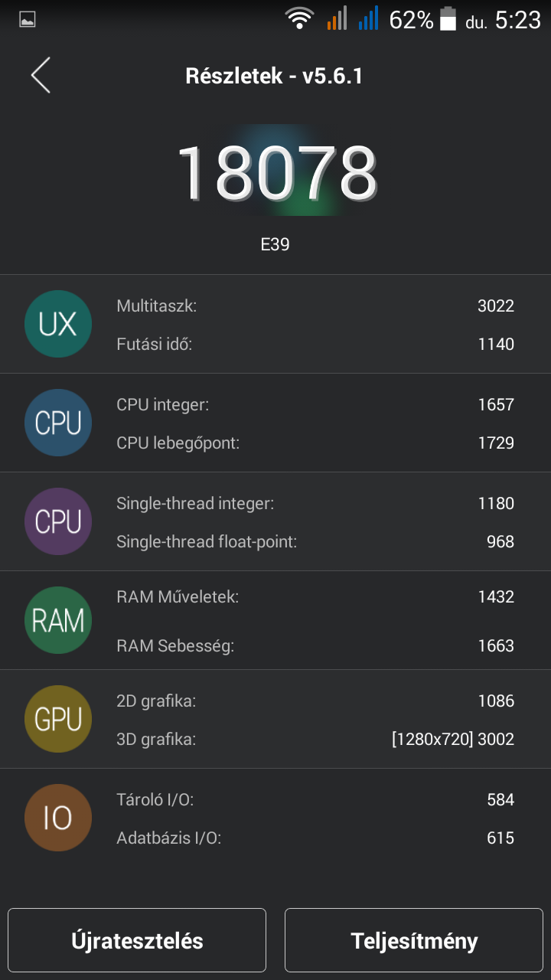Select the Single-thread integer row
The image size is (551, 980).
315,503
